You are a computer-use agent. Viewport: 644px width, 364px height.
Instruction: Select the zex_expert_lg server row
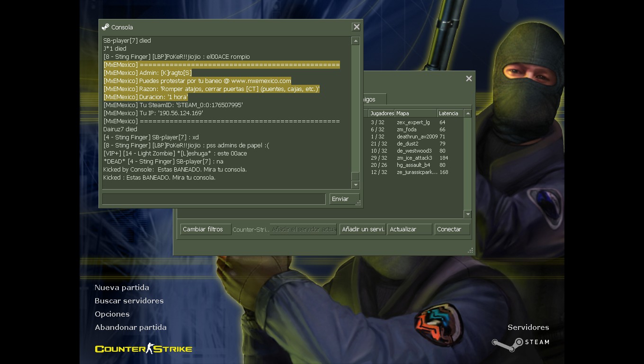pos(413,122)
